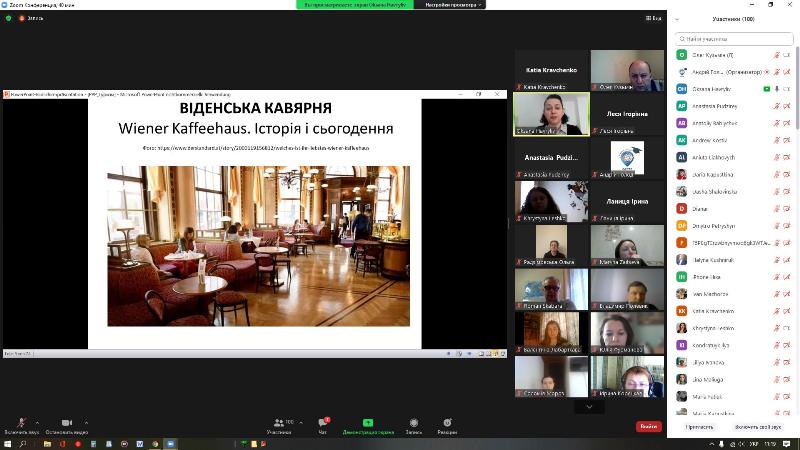The height and width of the screenshot is (450, 800).
Task: Open the Reactions emoji menu
Action: point(447,426)
